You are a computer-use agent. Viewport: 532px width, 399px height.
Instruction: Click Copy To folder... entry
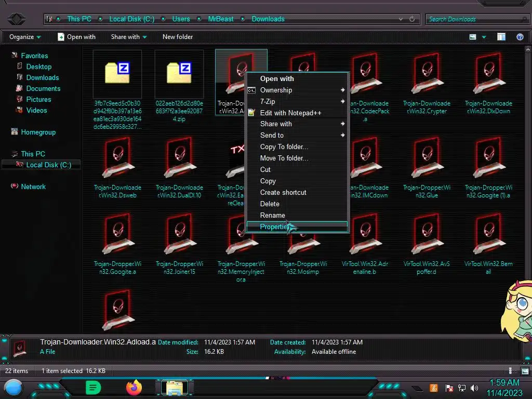tap(297, 147)
